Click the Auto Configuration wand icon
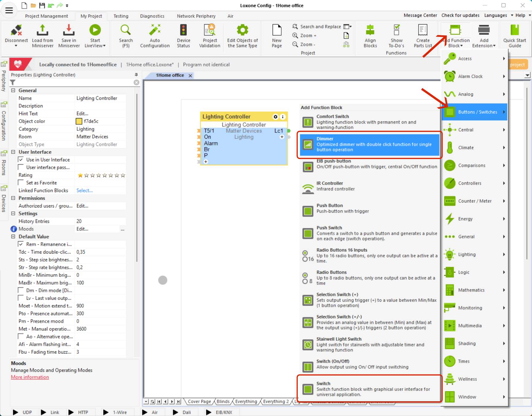The image size is (532, 416). (155, 30)
